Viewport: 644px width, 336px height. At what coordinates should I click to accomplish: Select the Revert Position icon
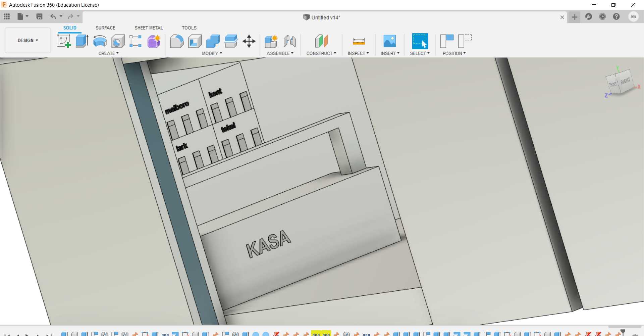465,41
